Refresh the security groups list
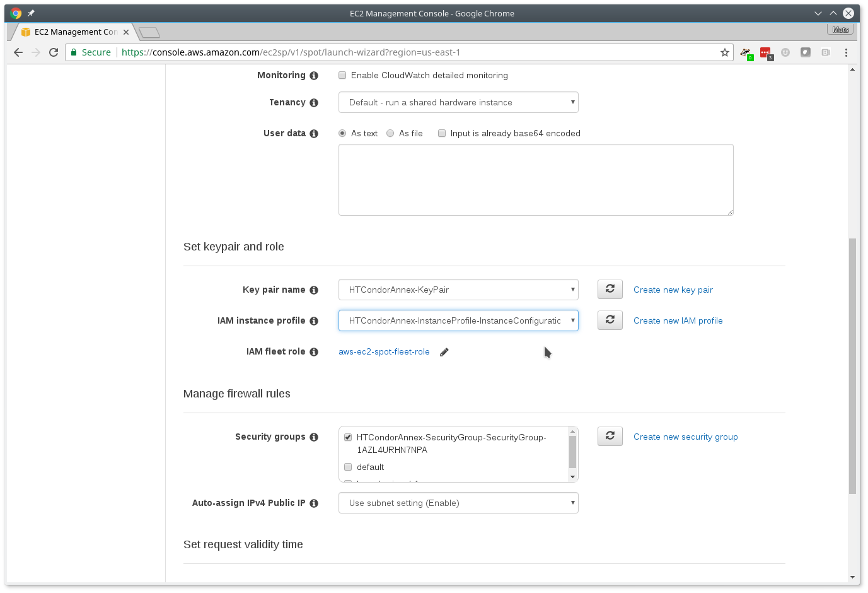Viewport: 868px width, 593px height. pyautogui.click(x=610, y=437)
